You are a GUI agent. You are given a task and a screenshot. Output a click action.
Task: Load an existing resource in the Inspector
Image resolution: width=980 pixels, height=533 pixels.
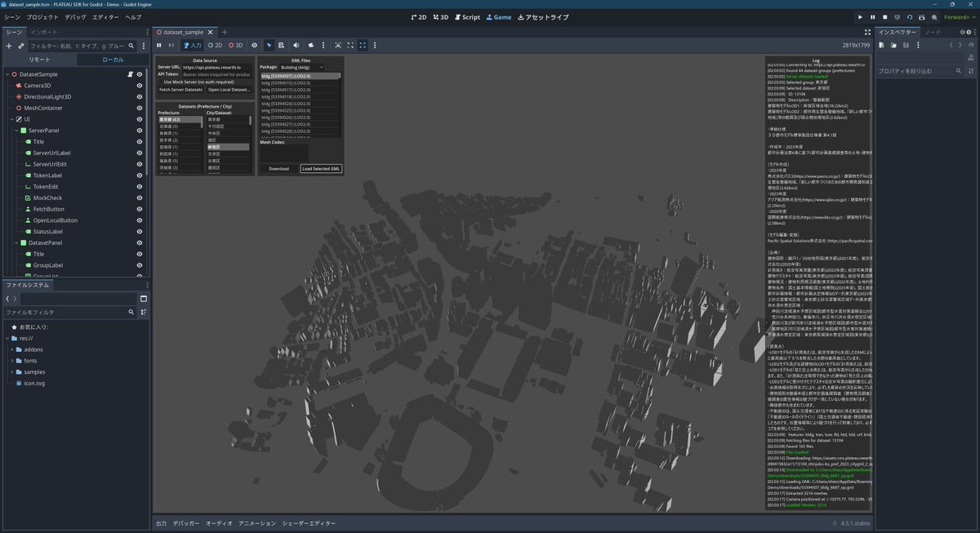click(x=893, y=46)
